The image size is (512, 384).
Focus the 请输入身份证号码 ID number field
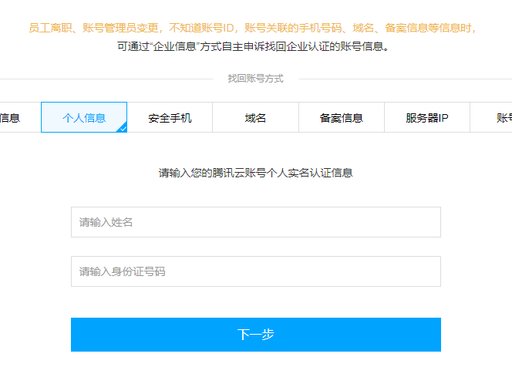pyautogui.click(x=256, y=271)
